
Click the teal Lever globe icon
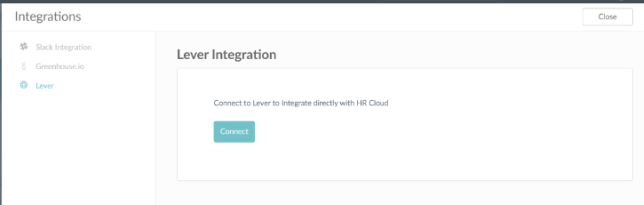pyautogui.click(x=24, y=85)
